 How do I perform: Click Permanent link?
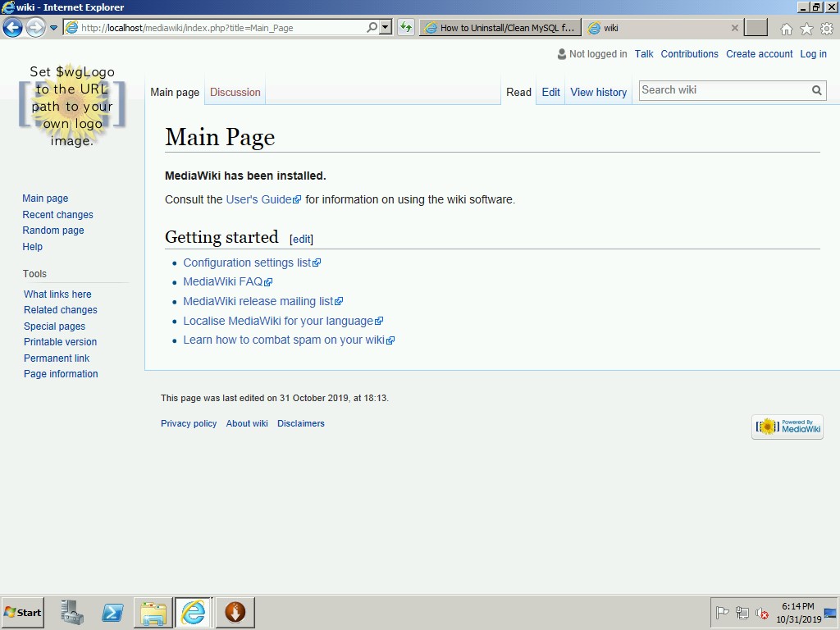tap(57, 358)
